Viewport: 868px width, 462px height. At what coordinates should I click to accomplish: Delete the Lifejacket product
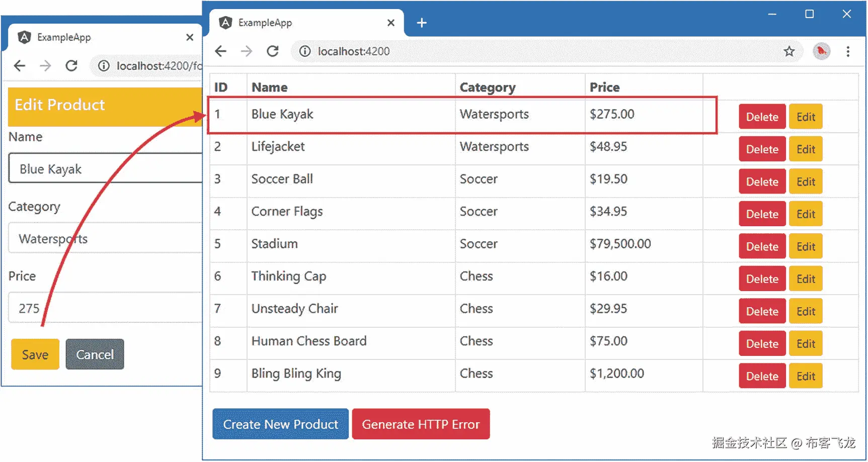coord(762,149)
